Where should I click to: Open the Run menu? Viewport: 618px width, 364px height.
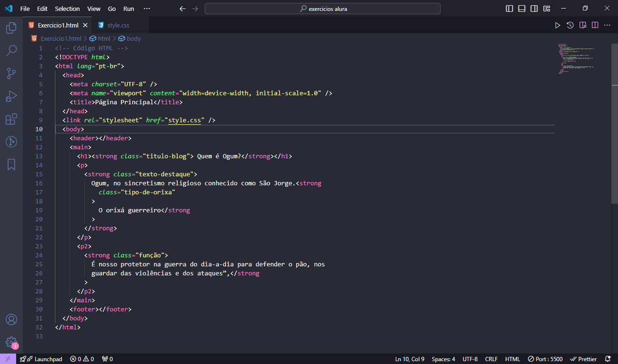tap(128, 9)
